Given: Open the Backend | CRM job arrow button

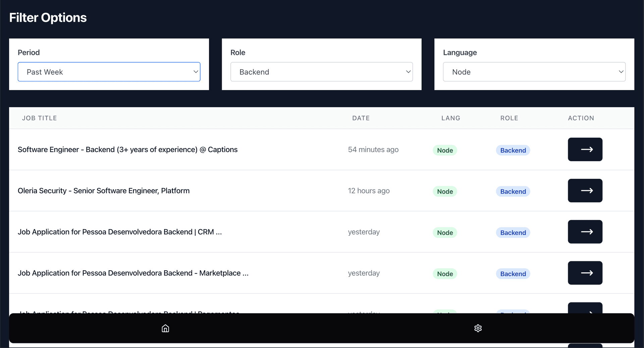Looking at the screenshot, I should [585, 232].
